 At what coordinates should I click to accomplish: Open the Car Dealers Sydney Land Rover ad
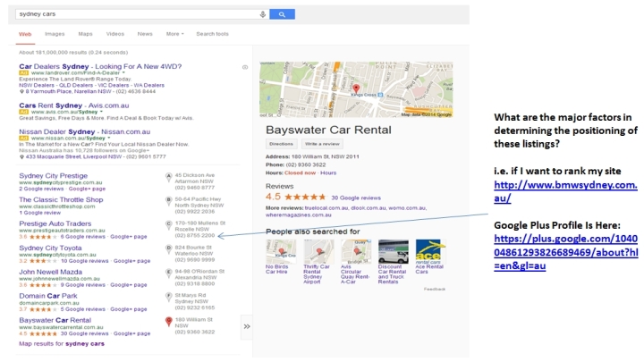tap(100, 66)
